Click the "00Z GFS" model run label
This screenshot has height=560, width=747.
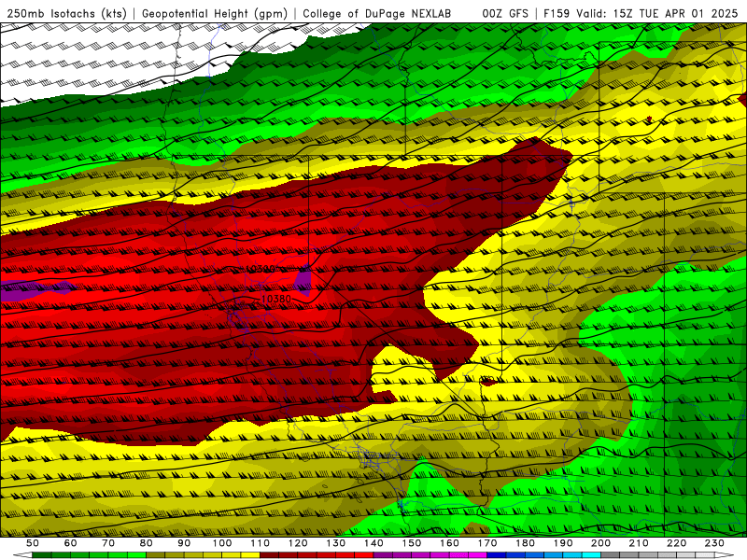pyautogui.click(x=505, y=14)
